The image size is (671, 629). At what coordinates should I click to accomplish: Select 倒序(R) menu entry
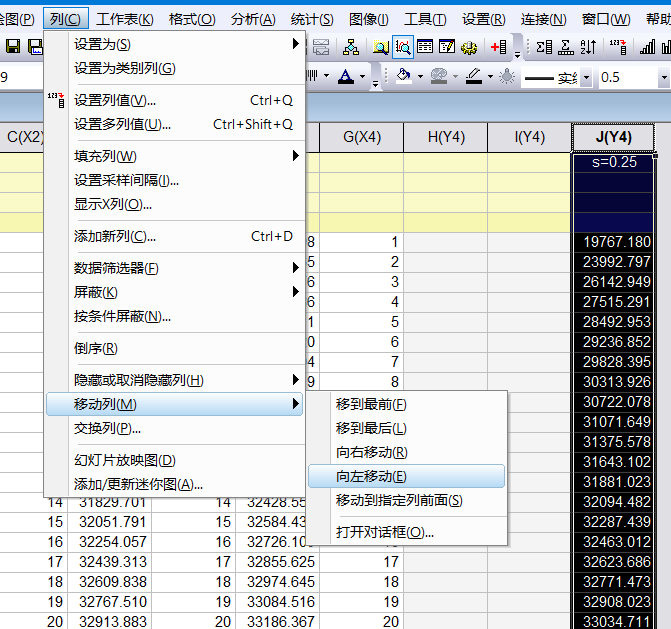(175, 348)
